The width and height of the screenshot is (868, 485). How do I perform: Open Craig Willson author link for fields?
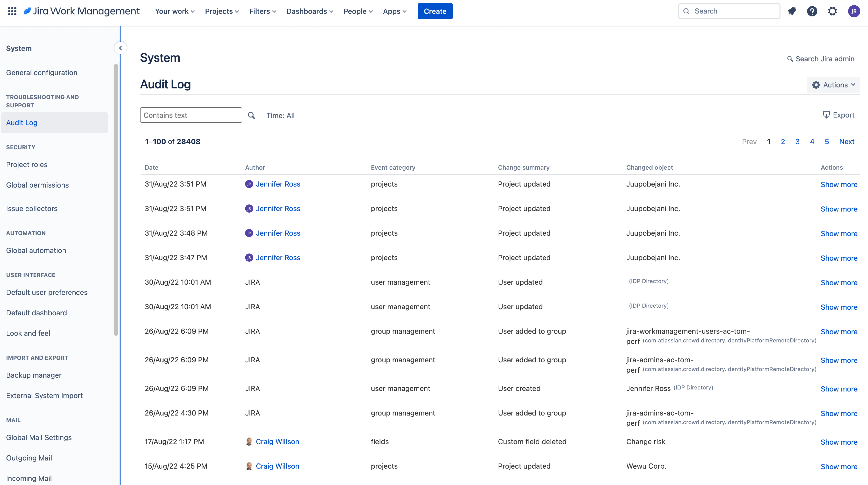coord(277,442)
